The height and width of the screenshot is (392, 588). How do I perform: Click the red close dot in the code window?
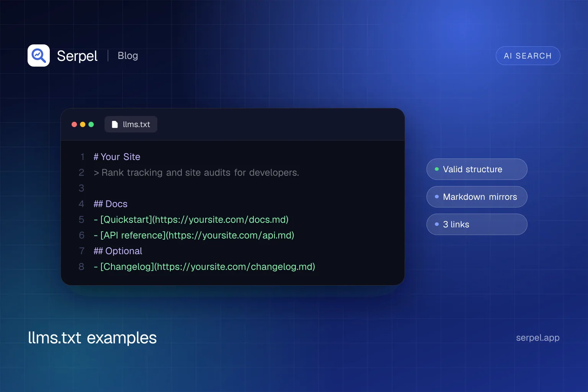pyautogui.click(x=74, y=124)
